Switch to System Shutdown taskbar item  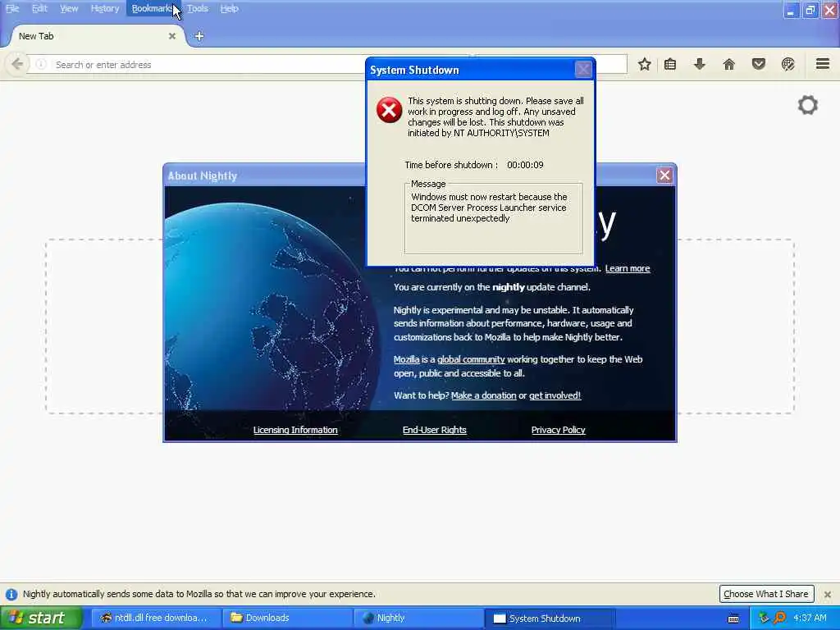pos(550,619)
